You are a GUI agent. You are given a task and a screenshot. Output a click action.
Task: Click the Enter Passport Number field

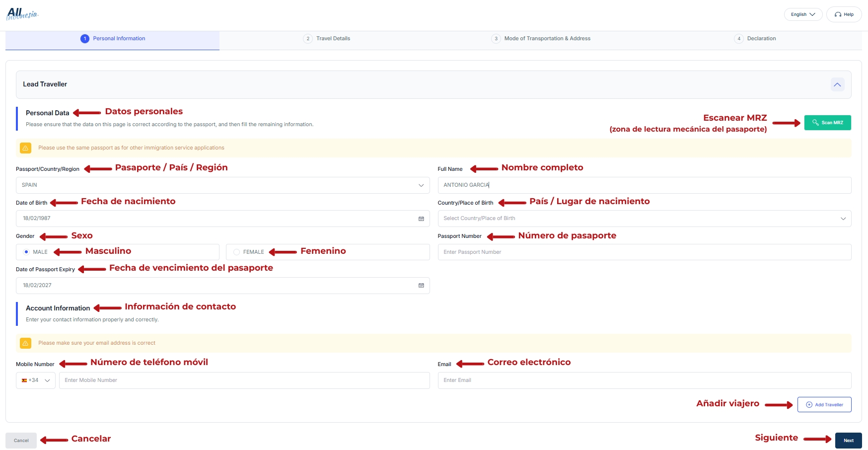(x=644, y=252)
